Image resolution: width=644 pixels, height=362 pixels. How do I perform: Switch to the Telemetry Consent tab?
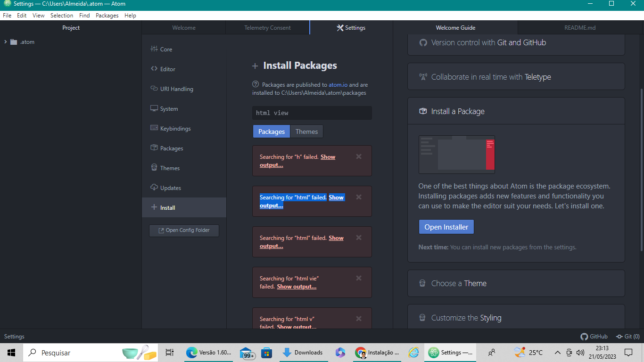click(267, 28)
